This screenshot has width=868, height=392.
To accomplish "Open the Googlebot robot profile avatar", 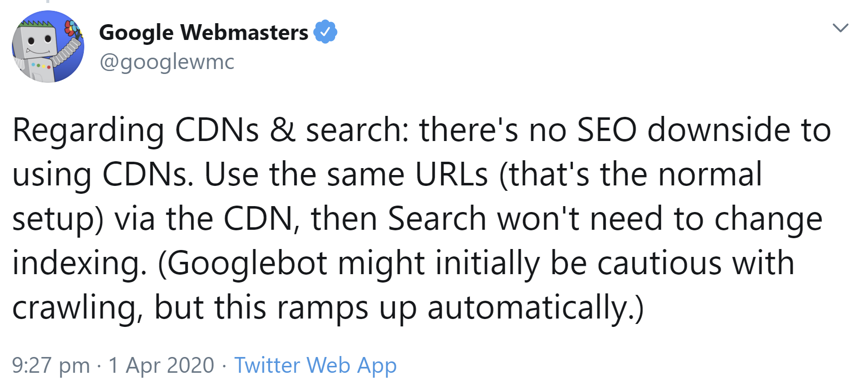I will coord(47,46).
